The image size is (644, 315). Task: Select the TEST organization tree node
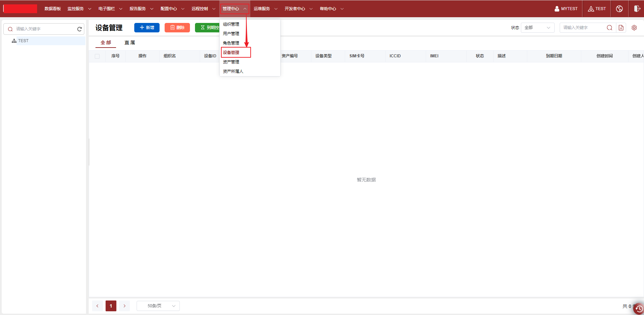tap(23, 41)
